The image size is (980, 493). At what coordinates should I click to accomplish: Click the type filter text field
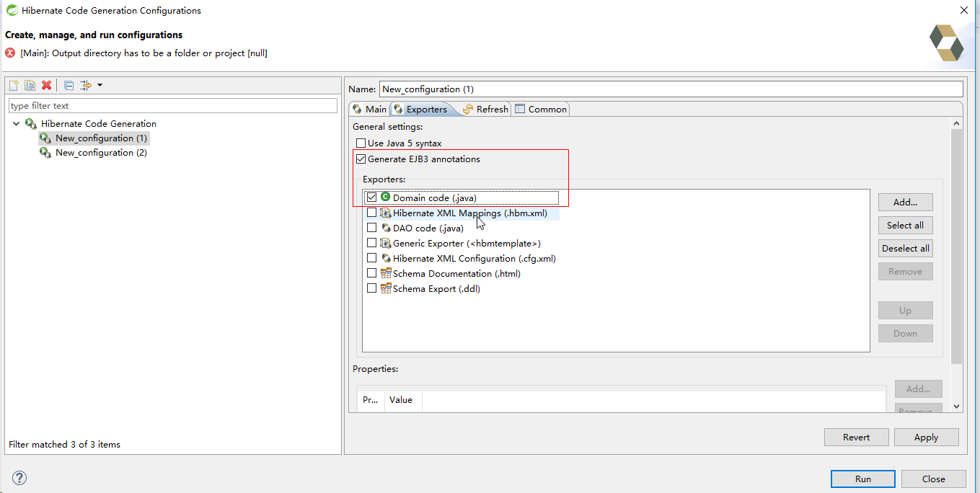pos(172,105)
